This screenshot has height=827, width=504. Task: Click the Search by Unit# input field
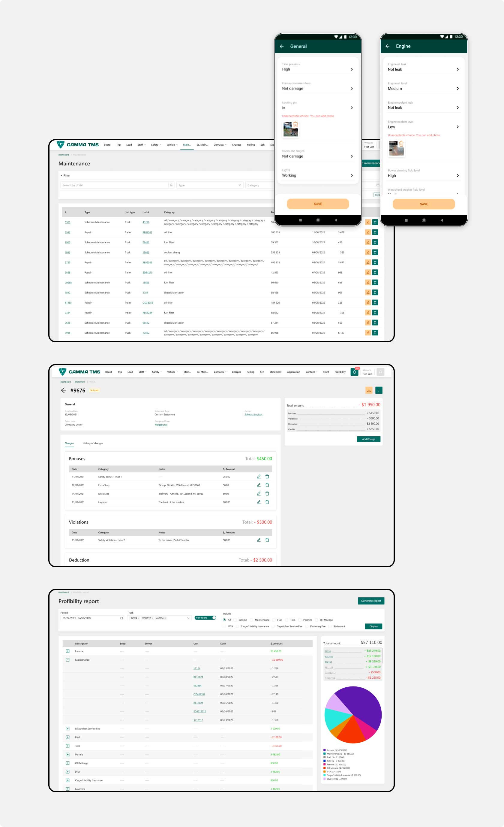click(x=114, y=185)
